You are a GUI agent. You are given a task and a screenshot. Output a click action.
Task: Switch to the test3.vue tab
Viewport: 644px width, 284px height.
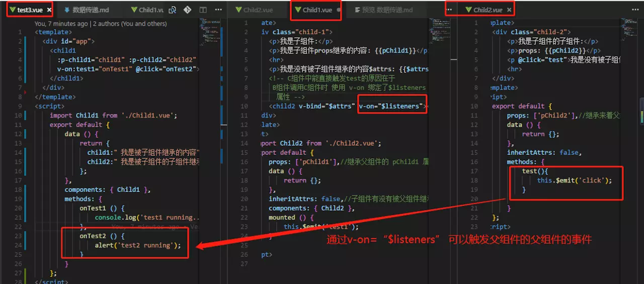click(30, 10)
